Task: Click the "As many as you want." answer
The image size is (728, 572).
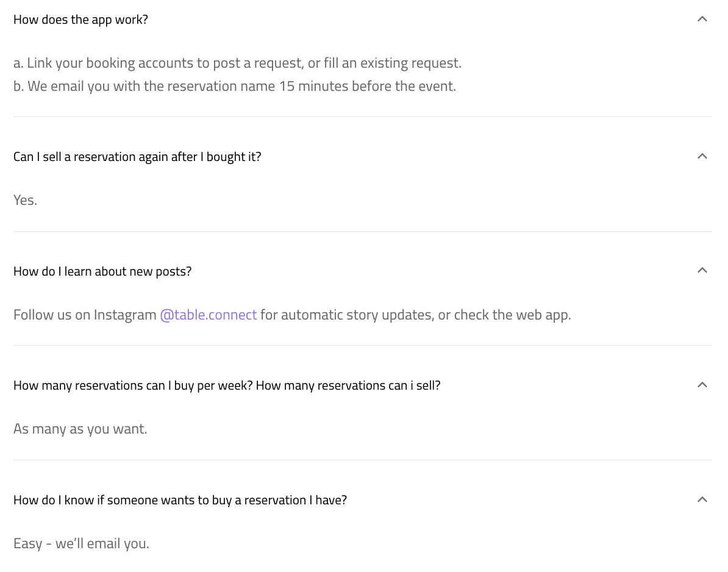Action: click(80, 429)
